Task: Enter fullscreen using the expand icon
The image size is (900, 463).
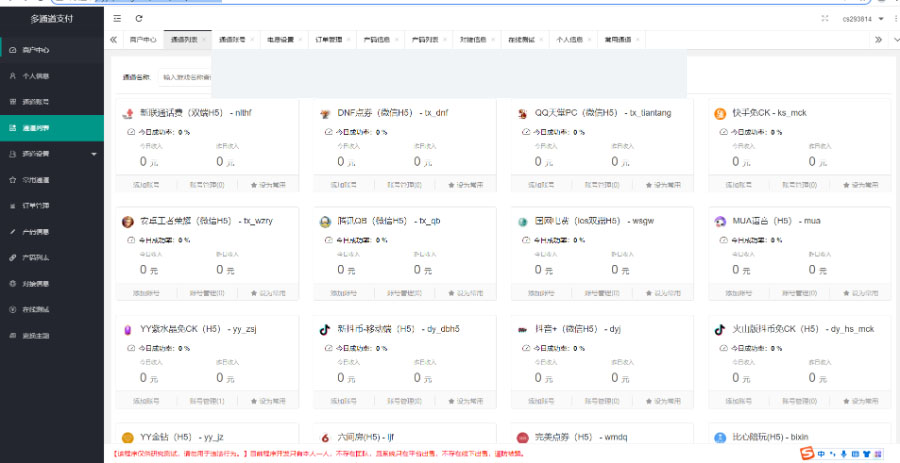Action: coord(825,18)
